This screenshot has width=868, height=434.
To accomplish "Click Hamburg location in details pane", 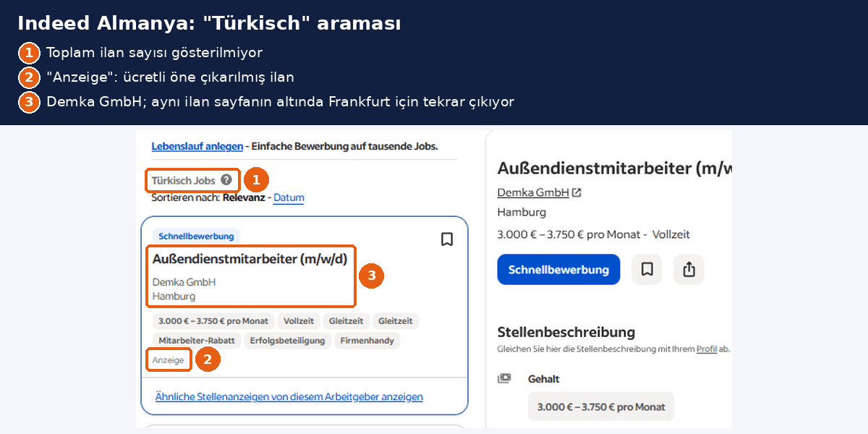I will pyautogui.click(x=522, y=212).
